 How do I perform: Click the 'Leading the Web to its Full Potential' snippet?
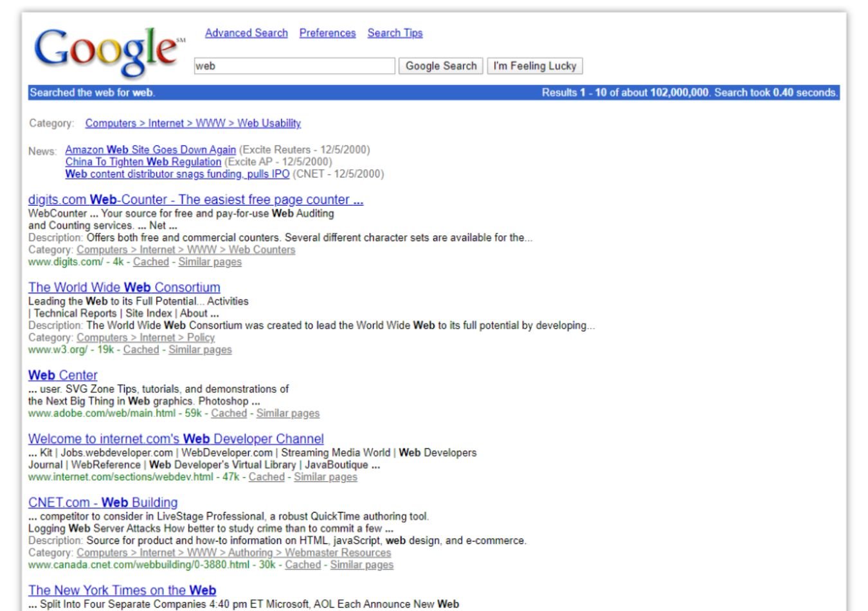coord(138,301)
